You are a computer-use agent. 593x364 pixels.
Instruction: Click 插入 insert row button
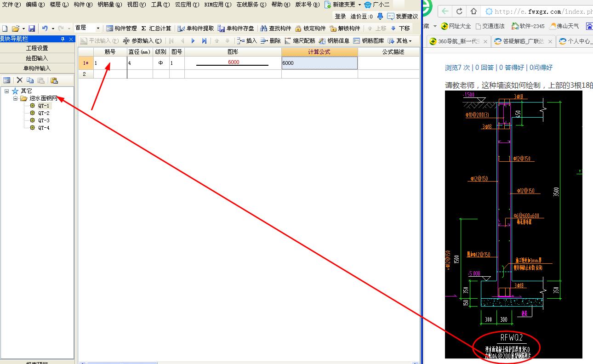(247, 41)
